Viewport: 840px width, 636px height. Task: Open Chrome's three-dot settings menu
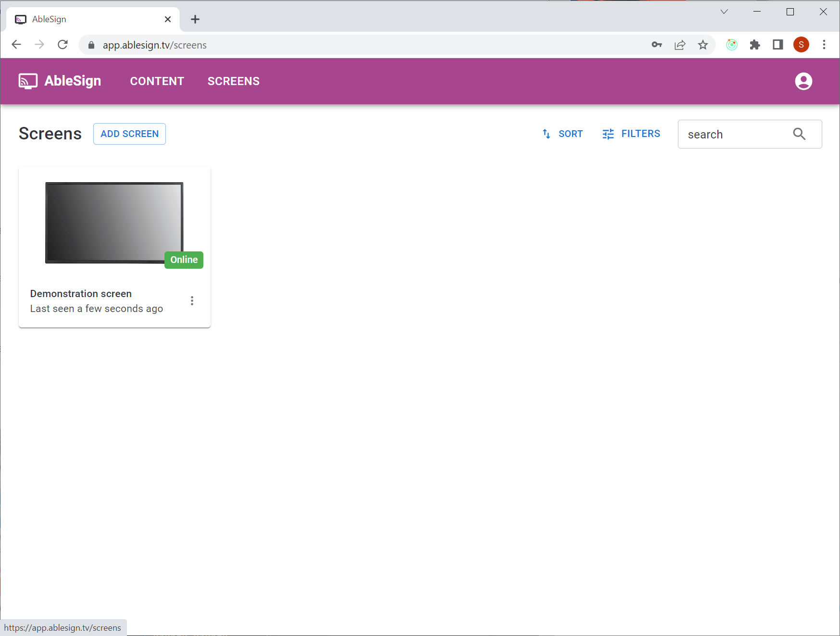coord(823,45)
